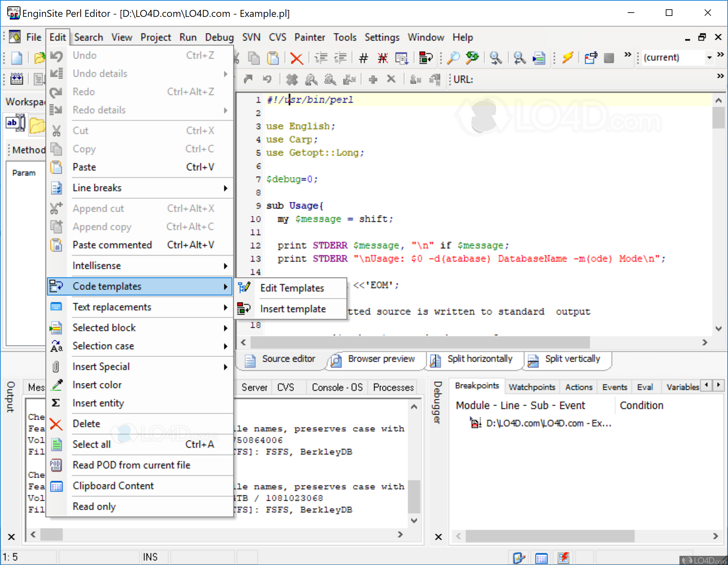Click the lightning bolt run icon
The height and width of the screenshot is (565, 728).
tap(567, 58)
